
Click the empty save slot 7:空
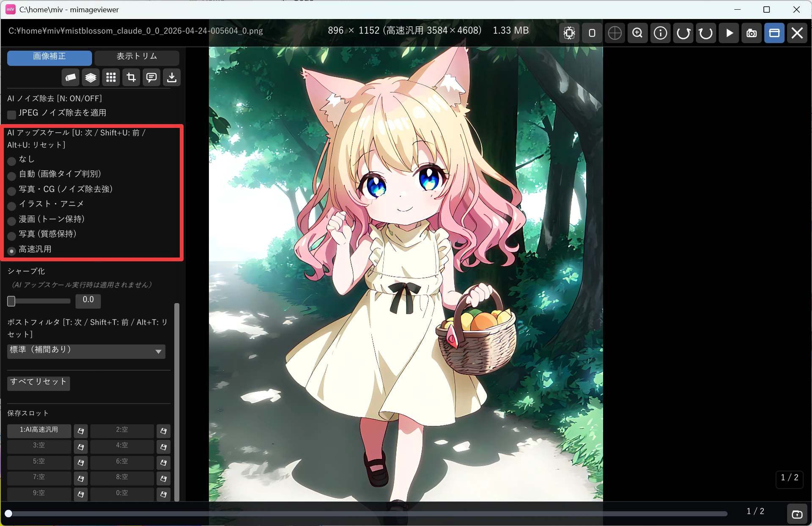(x=39, y=478)
